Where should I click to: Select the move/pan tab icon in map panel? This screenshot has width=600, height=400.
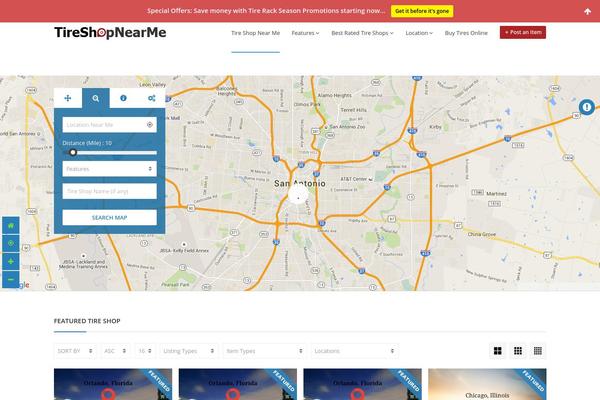click(68, 98)
